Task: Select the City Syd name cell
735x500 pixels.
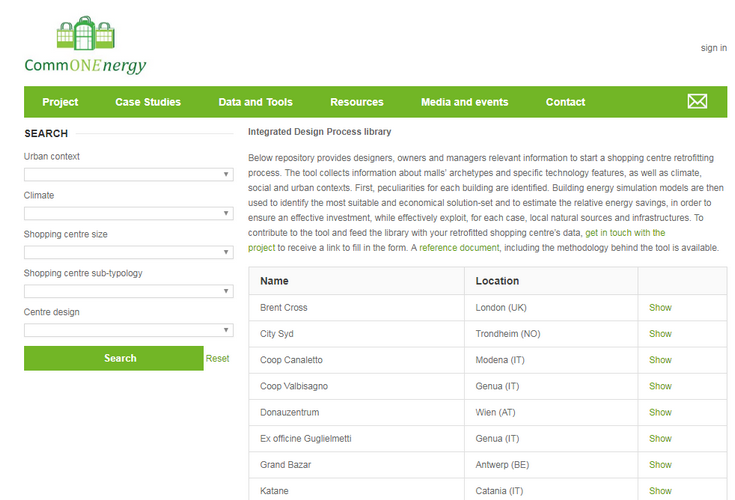Action: [357, 334]
